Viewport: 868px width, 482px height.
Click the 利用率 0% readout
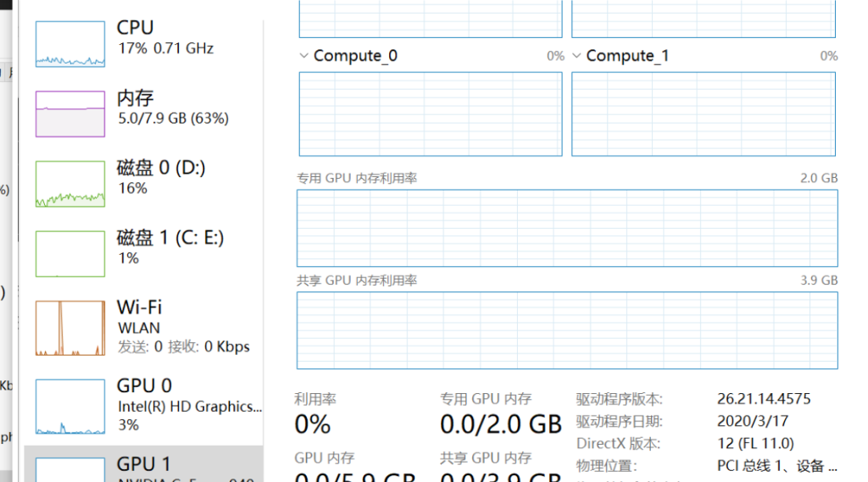pos(315,415)
